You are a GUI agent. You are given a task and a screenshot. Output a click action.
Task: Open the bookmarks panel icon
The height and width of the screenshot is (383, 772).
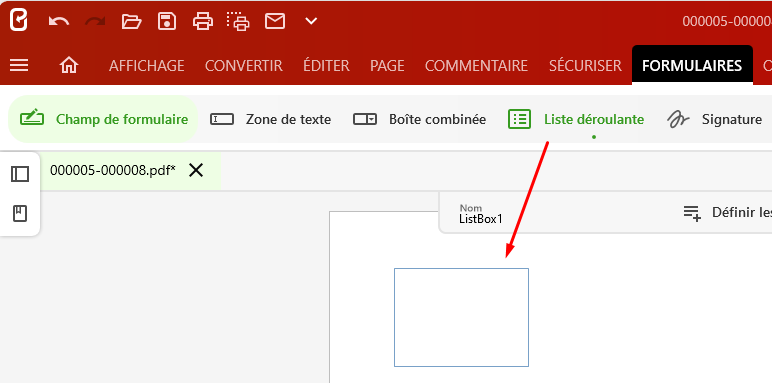pyautogui.click(x=20, y=214)
